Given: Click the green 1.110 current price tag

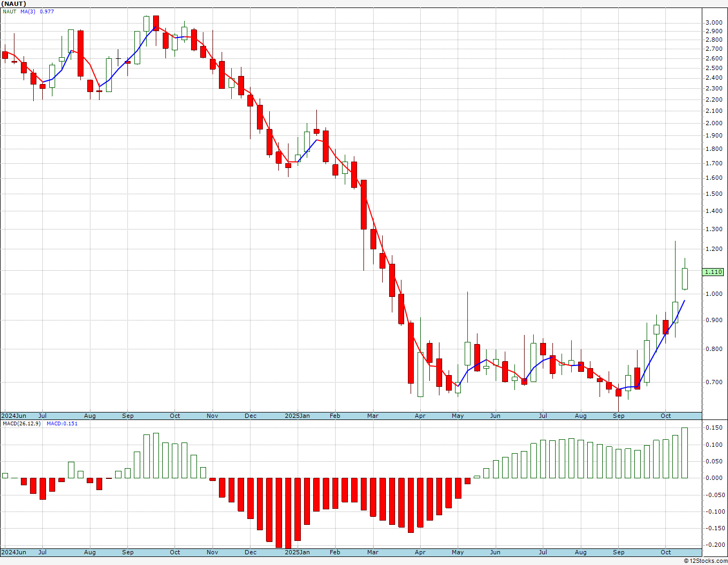Looking at the screenshot, I should 713,272.
